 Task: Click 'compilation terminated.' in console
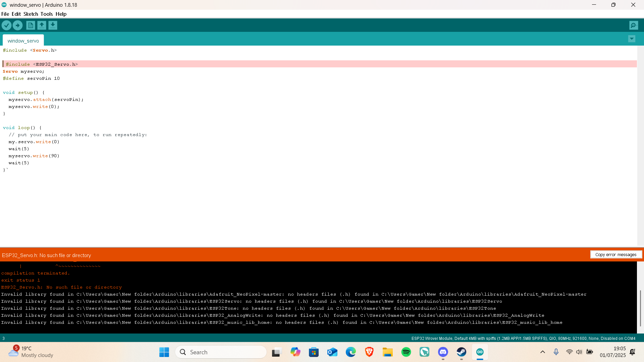tap(36, 273)
